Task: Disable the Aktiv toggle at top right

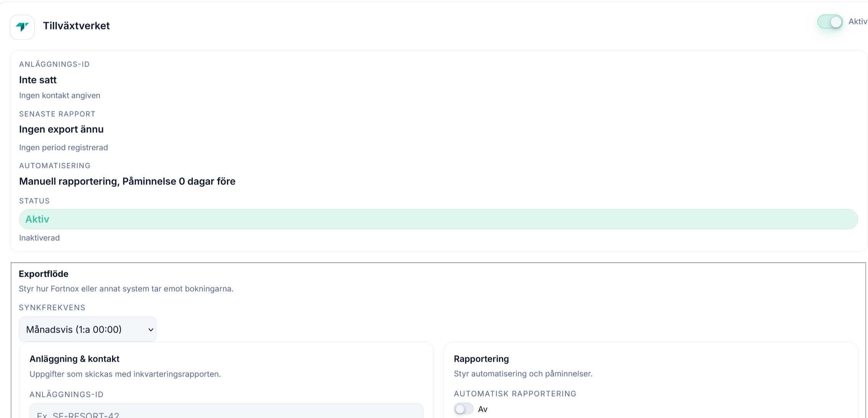Action: pos(830,22)
